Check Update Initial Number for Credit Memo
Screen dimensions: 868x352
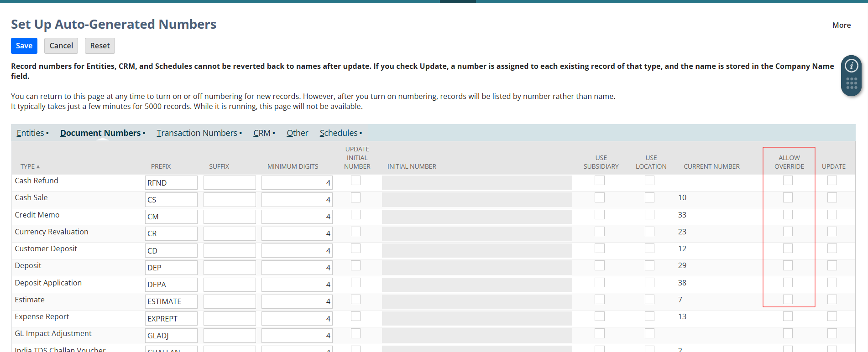coord(356,215)
